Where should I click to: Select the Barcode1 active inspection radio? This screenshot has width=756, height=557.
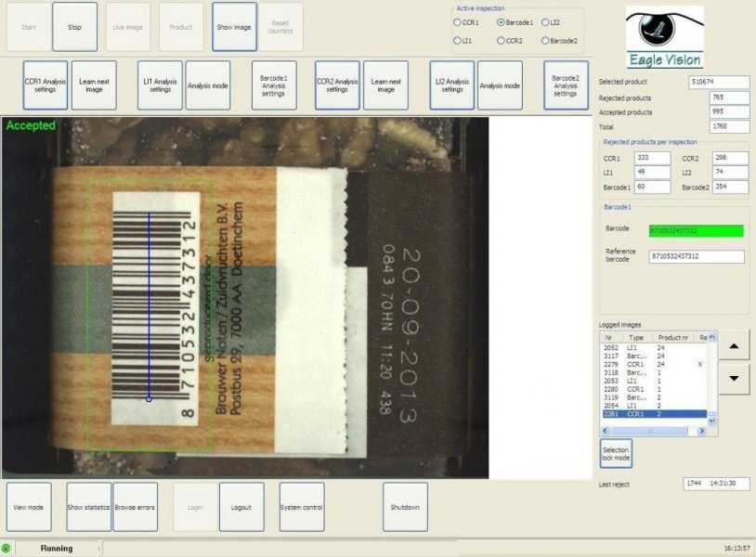tap(501, 22)
